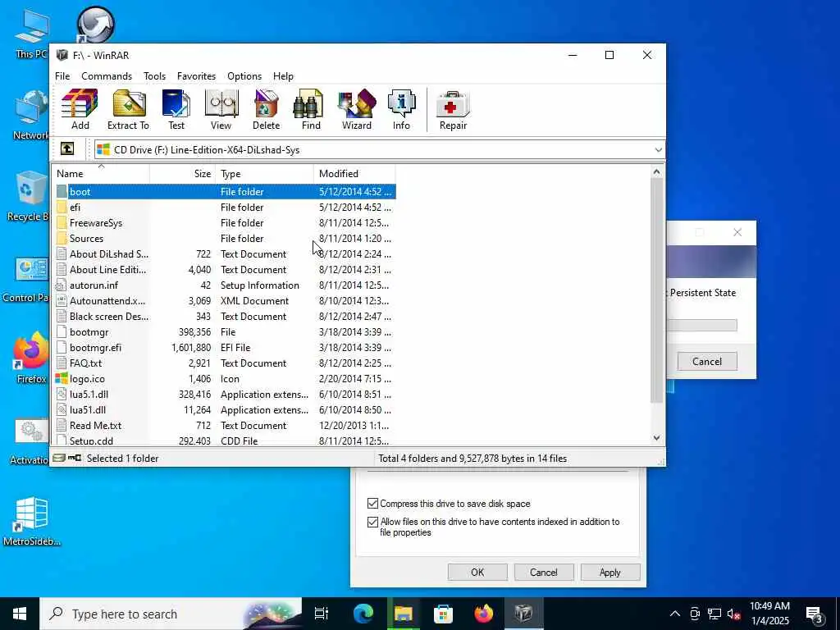Open the Commands menu
Image resolution: width=840 pixels, height=630 pixels.
[107, 76]
